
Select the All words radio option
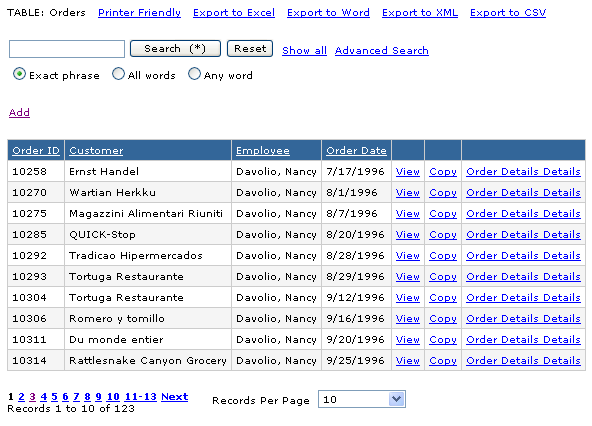point(118,74)
